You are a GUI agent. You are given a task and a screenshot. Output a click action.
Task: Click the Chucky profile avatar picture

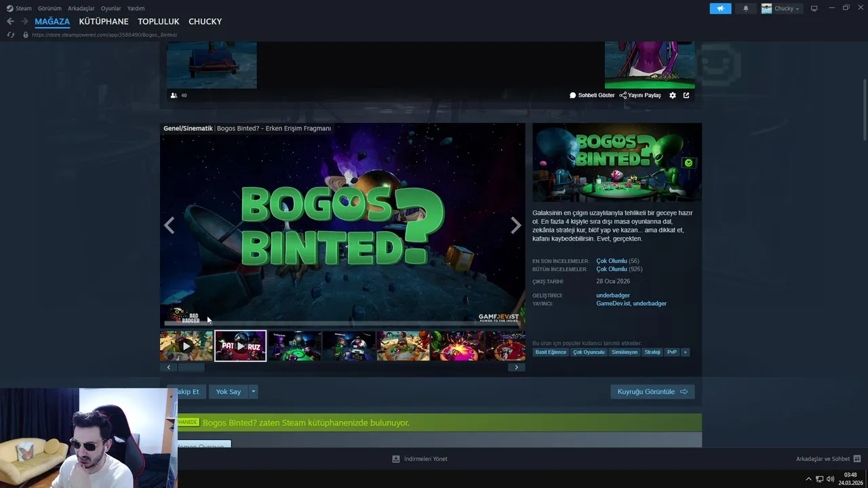pyautogui.click(x=767, y=8)
